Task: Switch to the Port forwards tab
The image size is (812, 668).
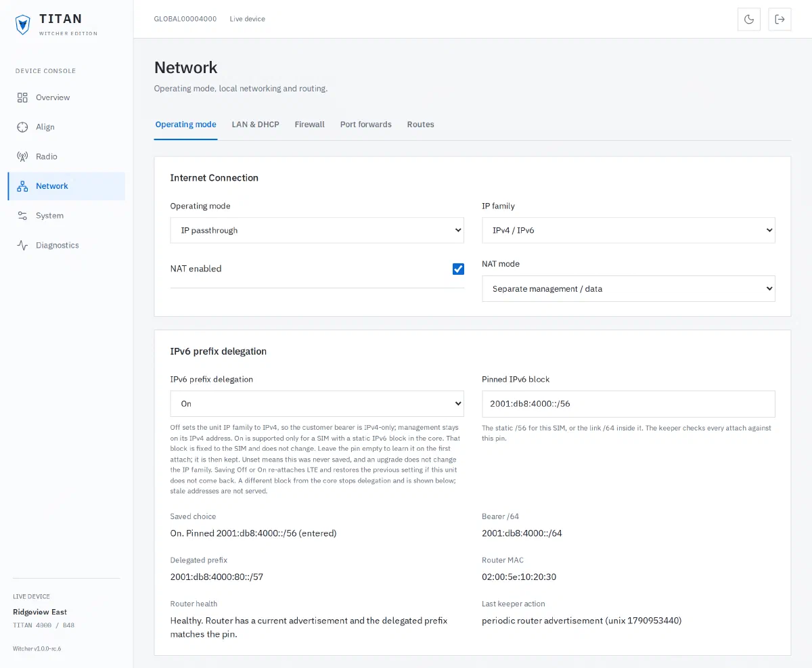Action: [366, 125]
